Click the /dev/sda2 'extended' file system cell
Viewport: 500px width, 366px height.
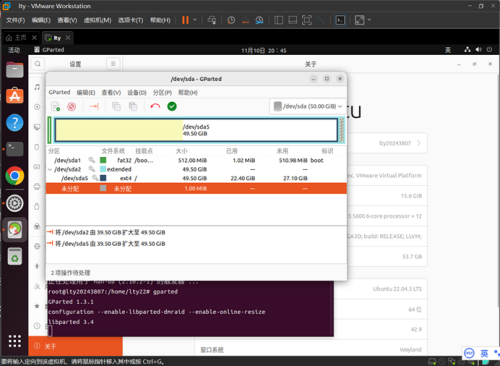point(119,169)
